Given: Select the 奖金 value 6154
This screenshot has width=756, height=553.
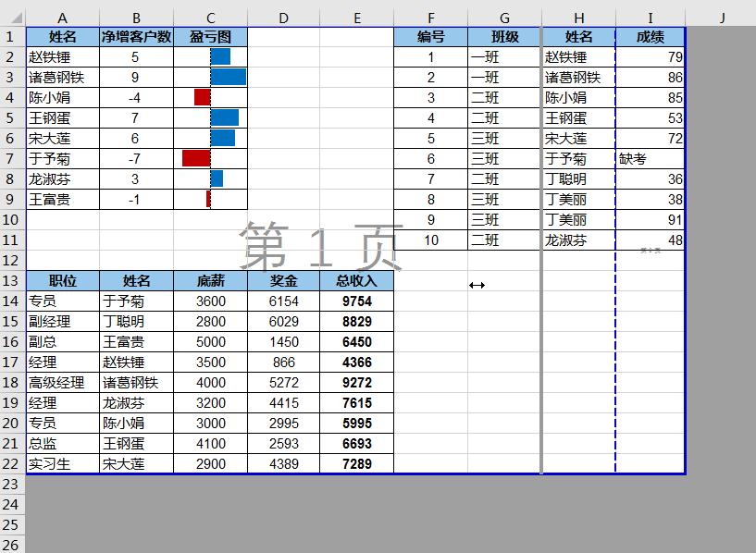Looking at the screenshot, I should (x=284, y=301).
